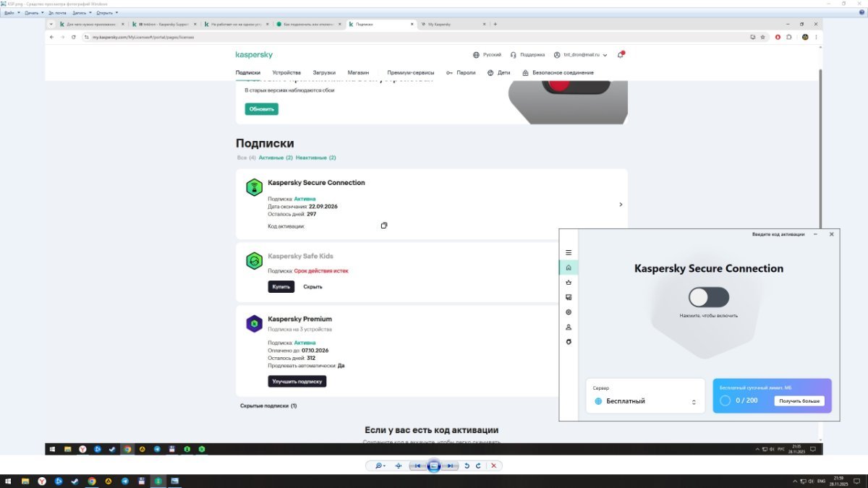Click the browser Forward arrow

tap(62, 37)
